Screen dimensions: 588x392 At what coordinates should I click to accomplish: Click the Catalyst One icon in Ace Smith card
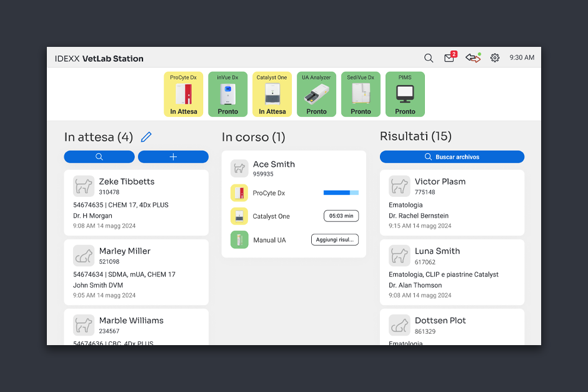(239, 216)
